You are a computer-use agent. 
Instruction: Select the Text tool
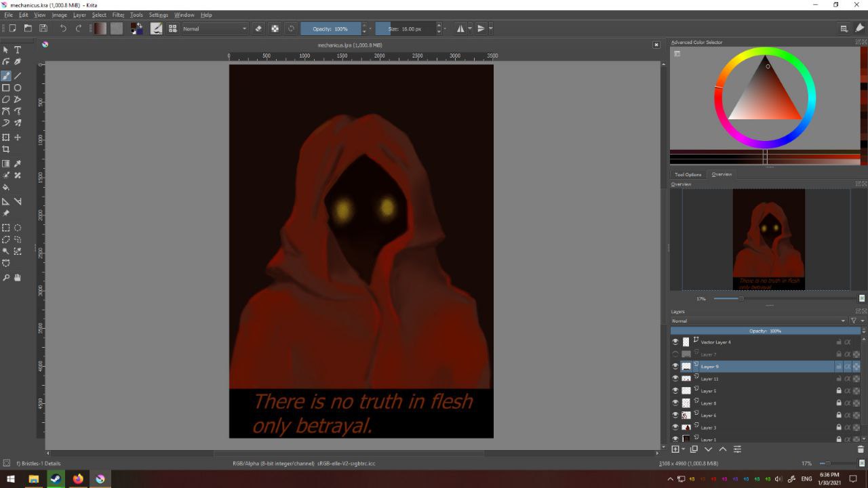(18, 50)
